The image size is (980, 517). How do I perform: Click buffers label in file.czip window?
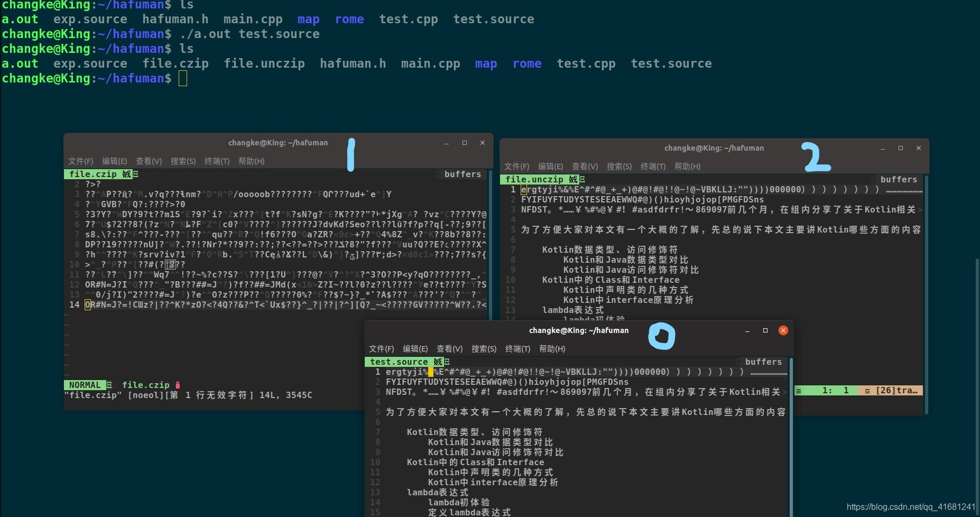tap(463, 174)
